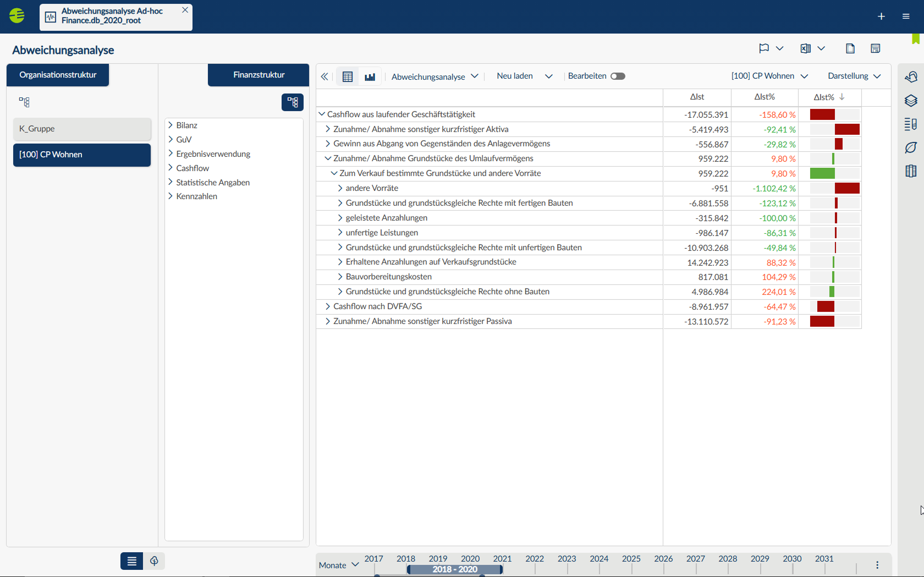Click the leaf sidebar icon
The image size is (924, 577).
(x=911, y=147)
